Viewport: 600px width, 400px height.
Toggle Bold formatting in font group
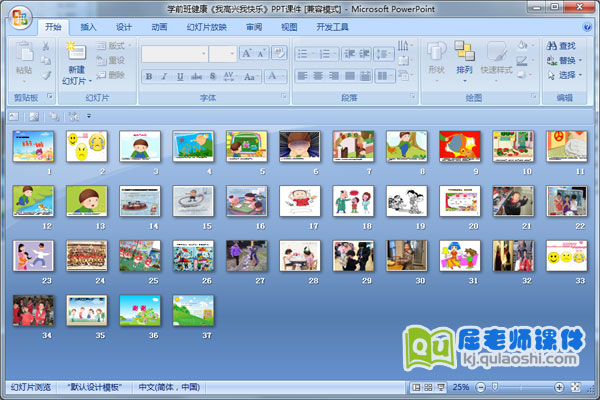(x=149, y=76)
